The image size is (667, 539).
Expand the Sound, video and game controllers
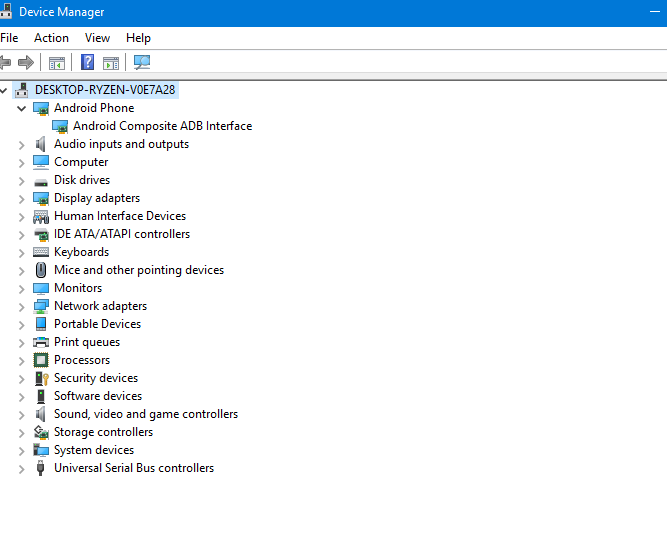coord(22,414)
